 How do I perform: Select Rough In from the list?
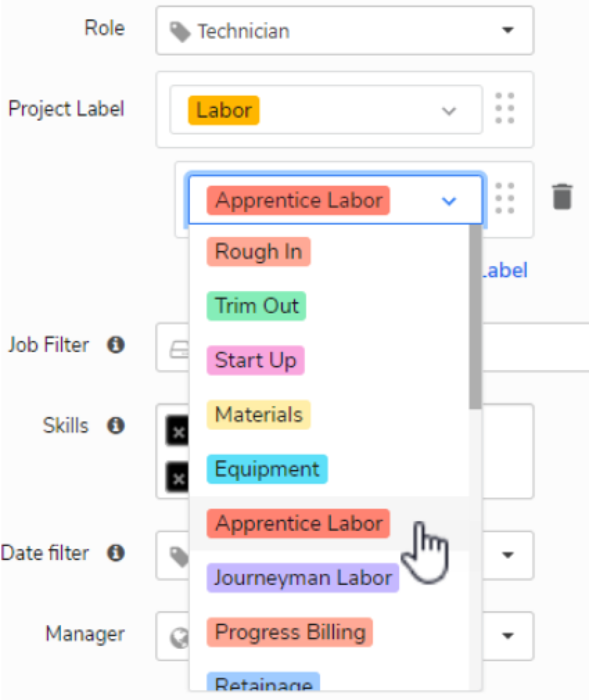[x=258, y=252]
